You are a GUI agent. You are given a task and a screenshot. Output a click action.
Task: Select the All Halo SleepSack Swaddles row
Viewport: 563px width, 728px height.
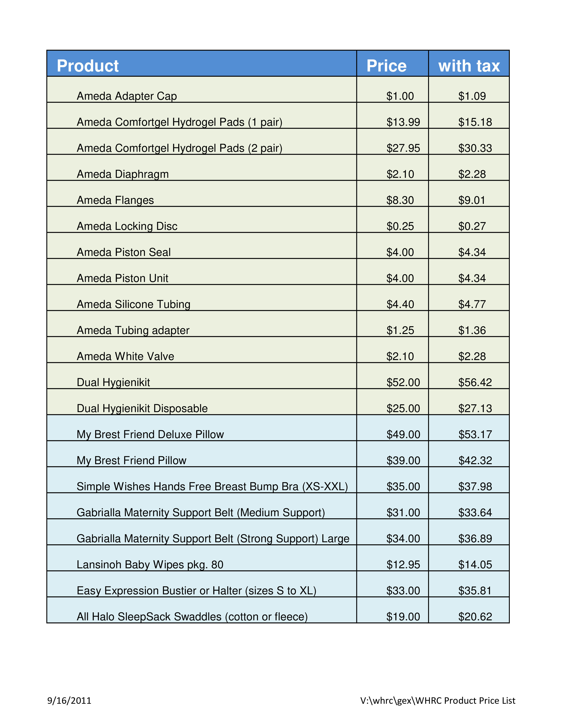tap(281, 615)
